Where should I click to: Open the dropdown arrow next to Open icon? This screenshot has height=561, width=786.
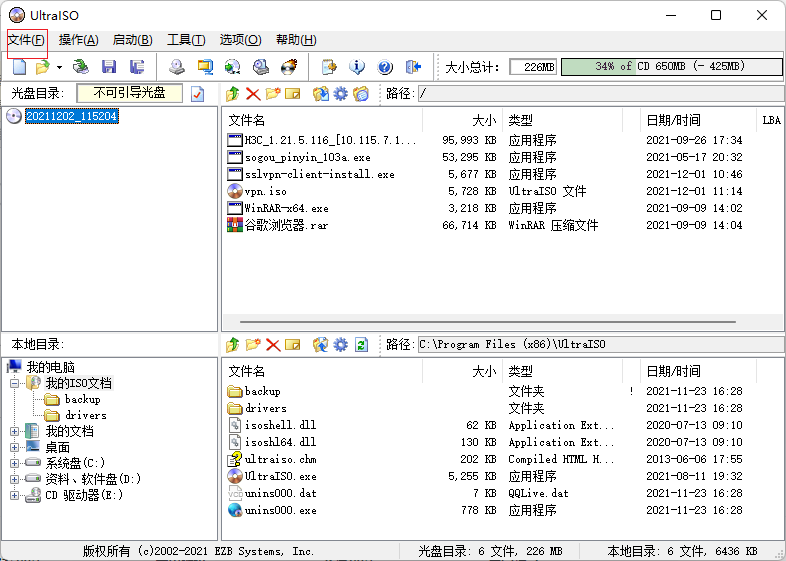(59, 67)
